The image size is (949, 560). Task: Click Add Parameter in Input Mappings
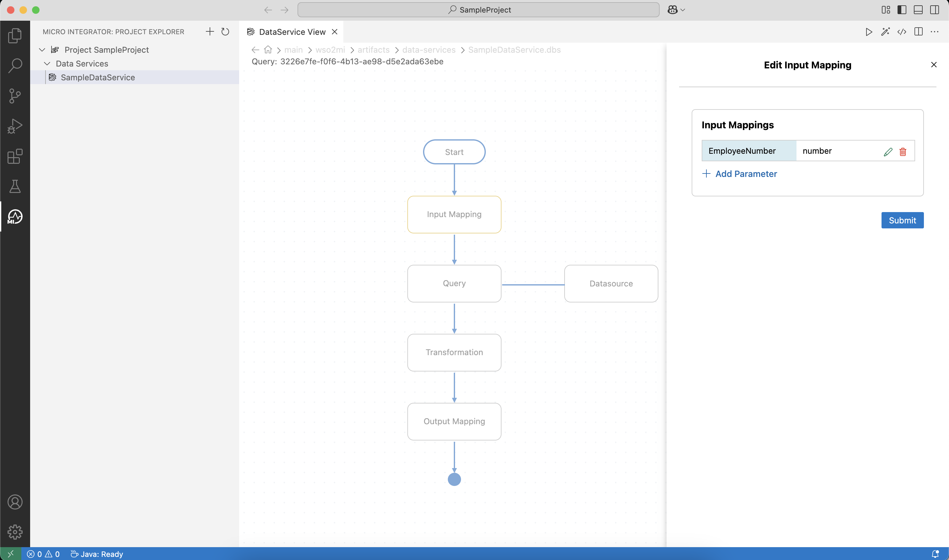pyautogui.click(x=740, y=174)
